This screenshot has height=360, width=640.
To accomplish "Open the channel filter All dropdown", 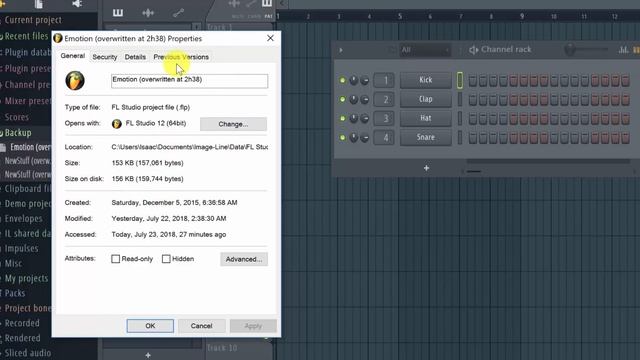I will [424, 50].
